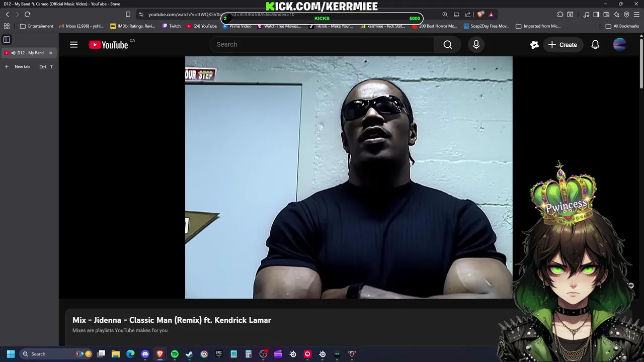This screenshot has width=644, height=362.
Task: Open the YouTube notifications bell
Action: click(595, 45)
